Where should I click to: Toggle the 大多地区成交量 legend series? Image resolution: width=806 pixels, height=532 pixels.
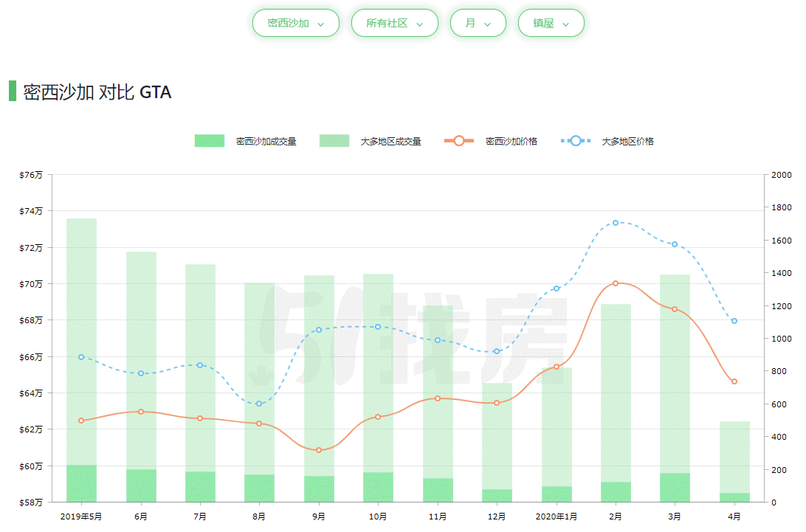(370, 141)
